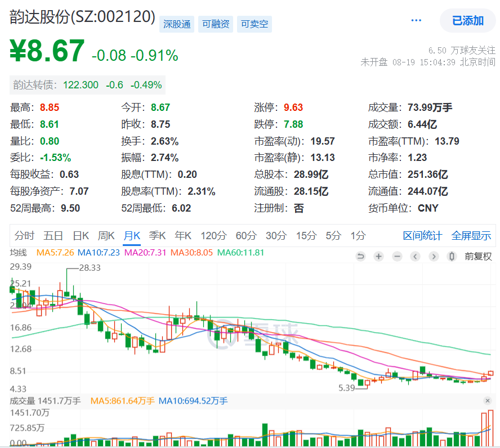Zoom out chart with minus icon
Viewport: 500px width, 448px height.
(x=397, y=256)
